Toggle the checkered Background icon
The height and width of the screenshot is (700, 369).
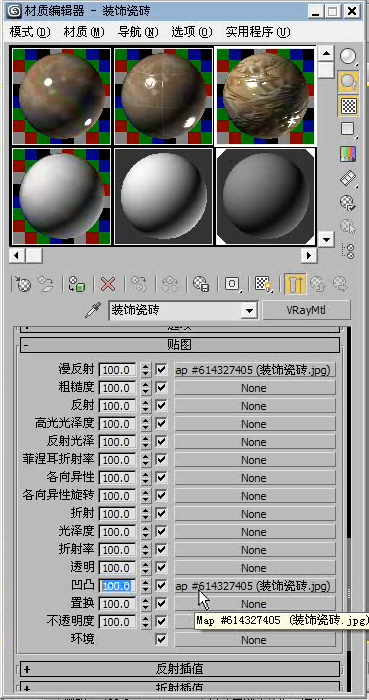(348, 106)
